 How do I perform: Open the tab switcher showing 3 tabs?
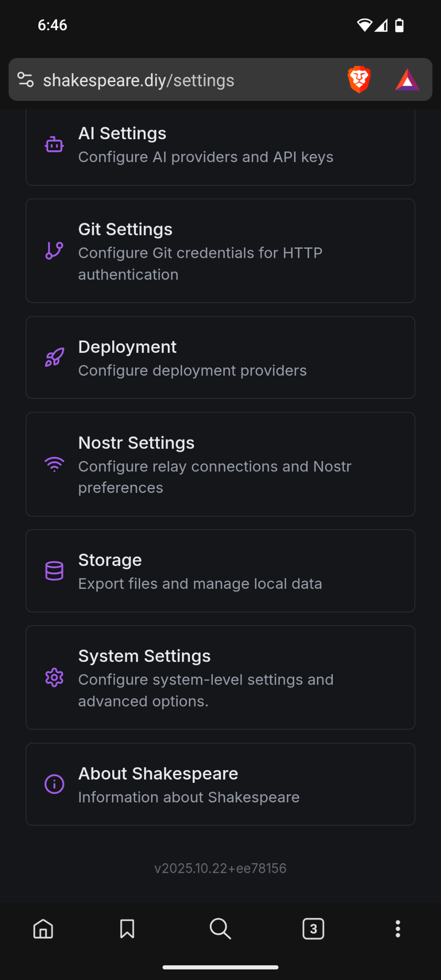tap(313, 928)
